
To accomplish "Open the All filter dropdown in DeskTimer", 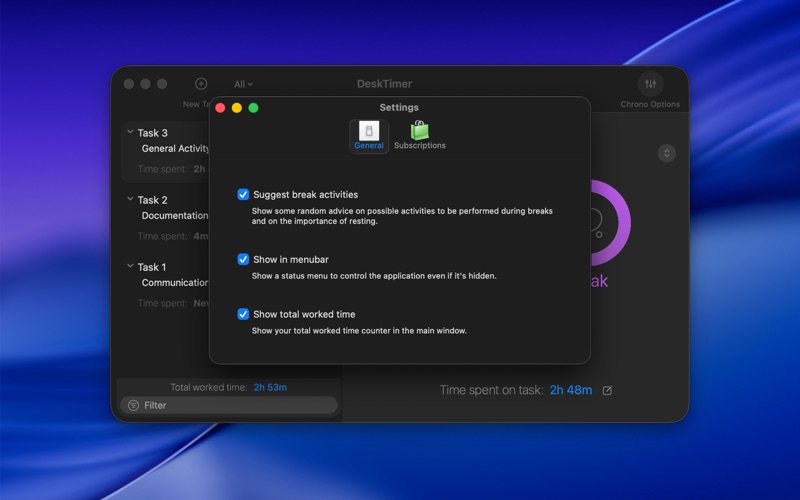I will pyautogui.click(x=243, y=84).
